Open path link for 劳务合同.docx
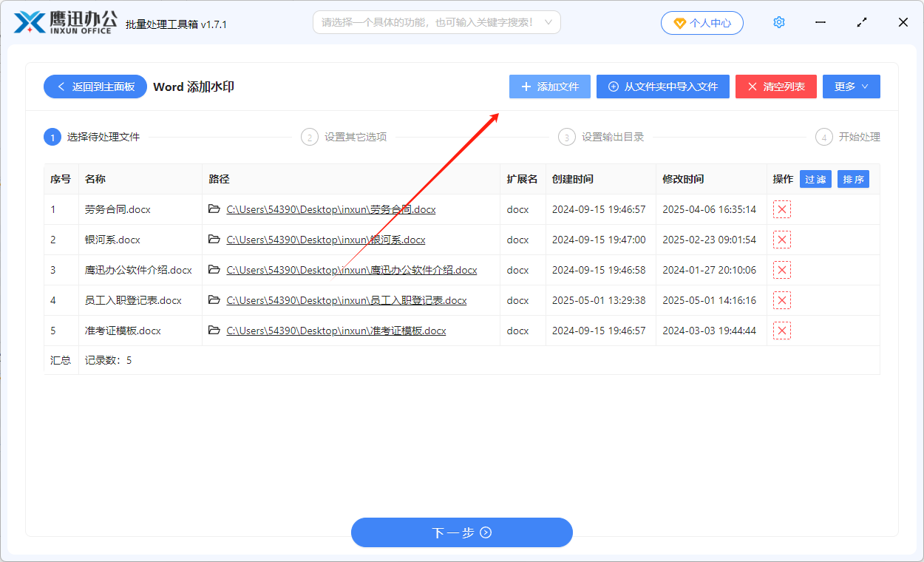This screenshot has width=924, height=562. tap(331, 209)
